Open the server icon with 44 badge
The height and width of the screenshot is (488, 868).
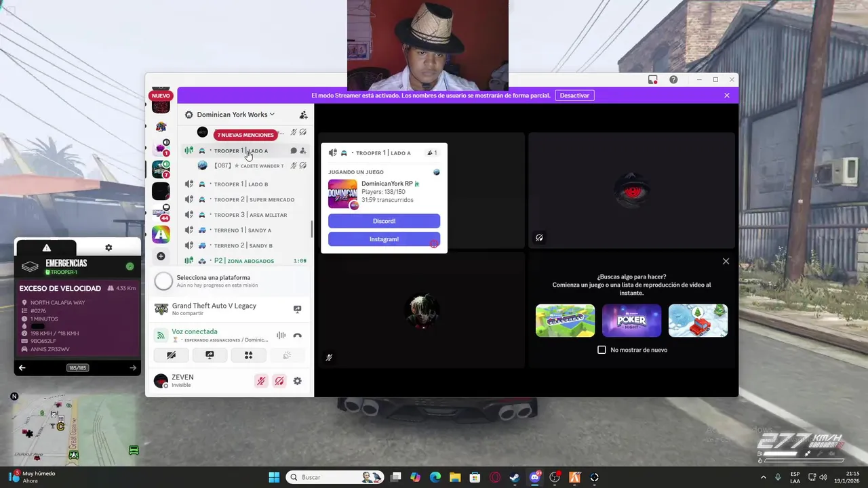tap(161, 212)
